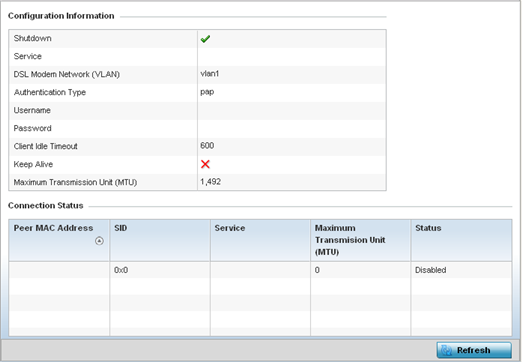522x362 pixels.
Task: Select the Disabled status cell
Action: (430, 270)
